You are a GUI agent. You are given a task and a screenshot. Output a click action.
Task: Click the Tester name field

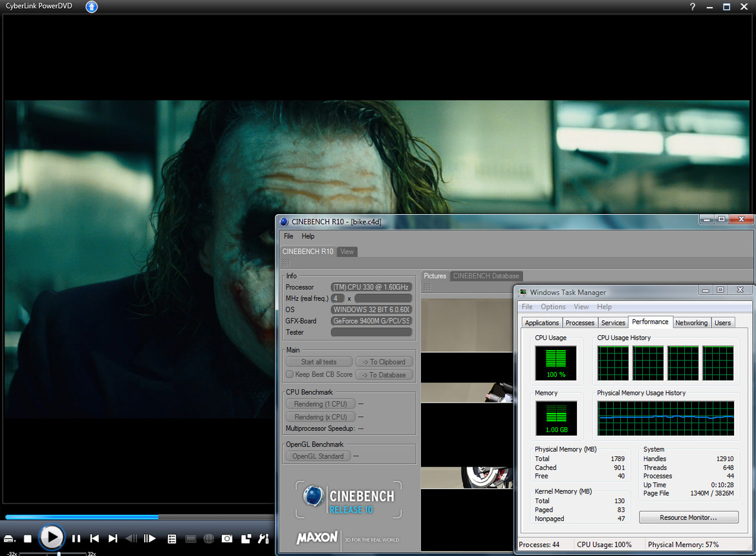(371, 332)
